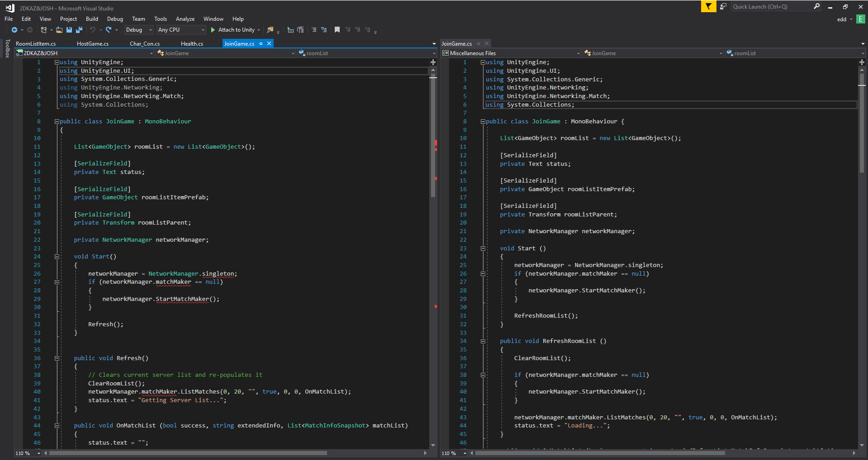
Task: Uncomment selected lines icon
Action: click(324, 30)
